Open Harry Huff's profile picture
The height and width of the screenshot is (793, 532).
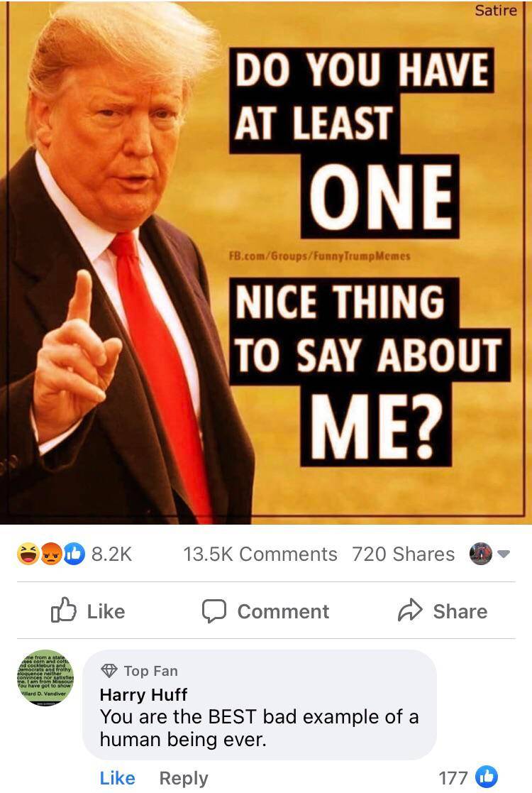(45, 678)
